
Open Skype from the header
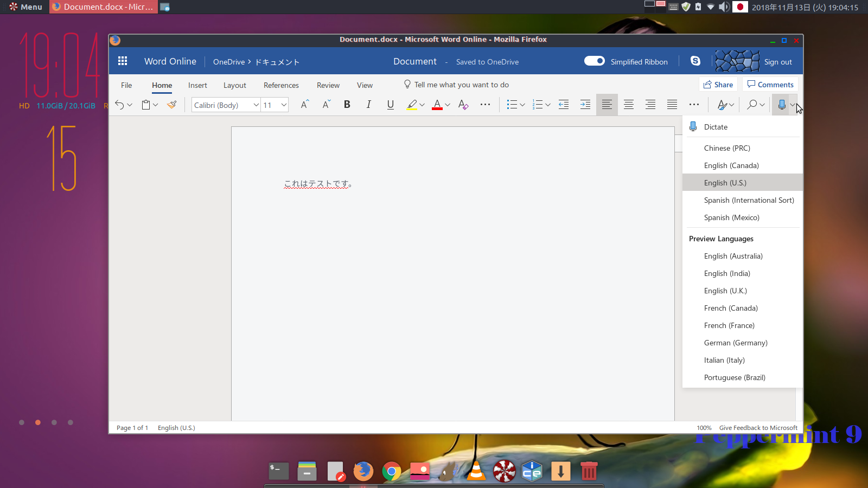pos(695,61)
